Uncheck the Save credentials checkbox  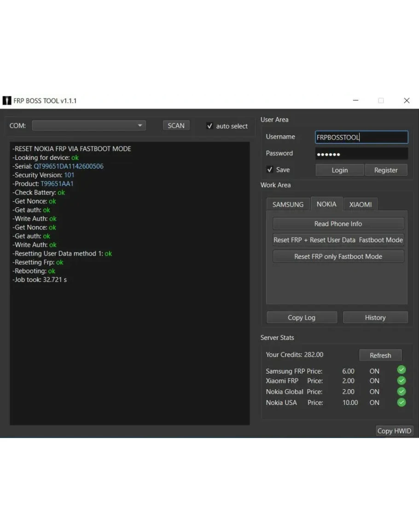click(270, 170)
